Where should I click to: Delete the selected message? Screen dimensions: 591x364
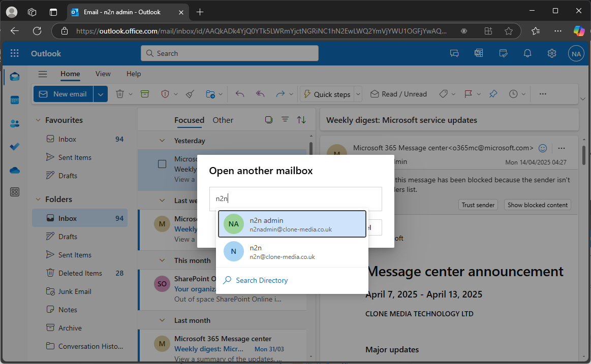[x=120, y=94]
